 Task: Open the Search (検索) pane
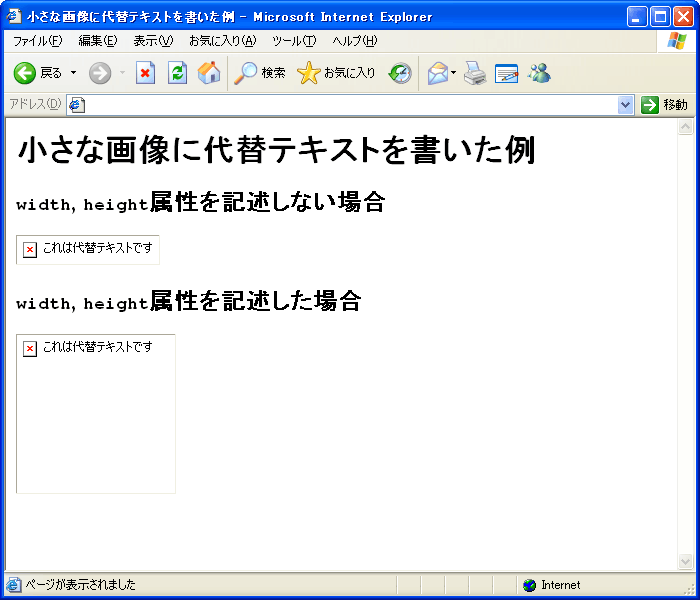(x=259, y=73)
